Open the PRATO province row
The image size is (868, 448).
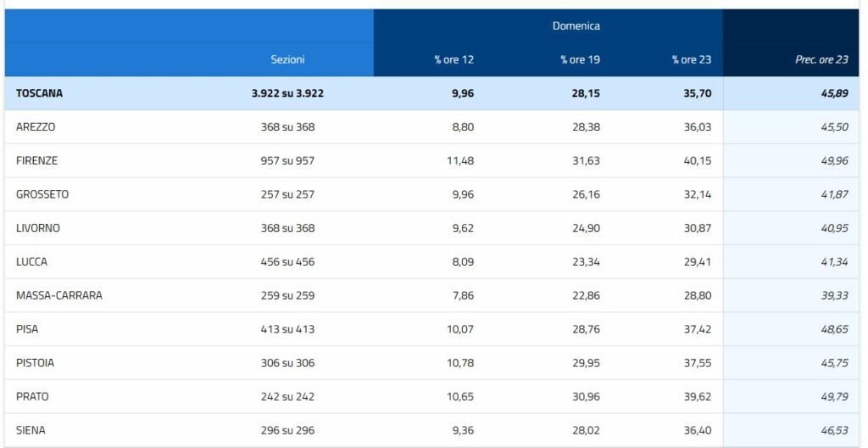coord(431,396)
